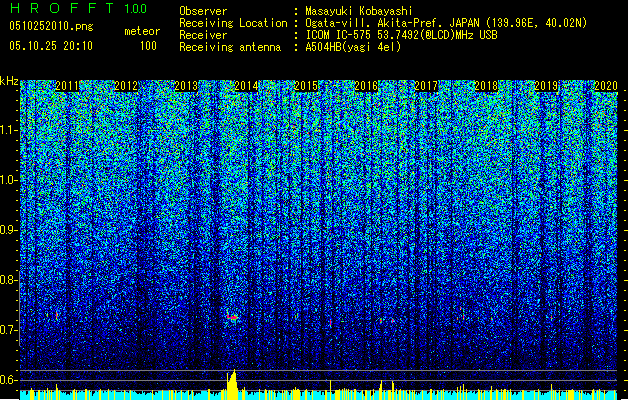629x400 pixels.
Task: Click the 1.1 kHz axis label
Action: (x=9, y=130)
